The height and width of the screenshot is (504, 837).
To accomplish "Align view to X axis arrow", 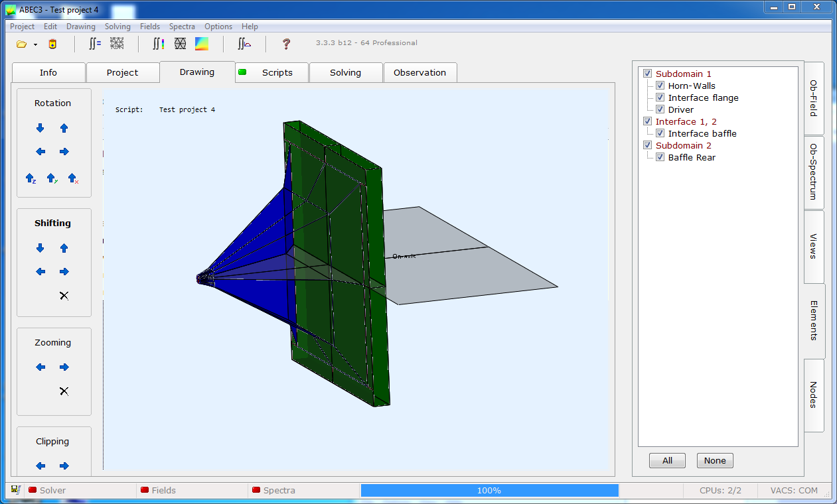I will (73, 178).
